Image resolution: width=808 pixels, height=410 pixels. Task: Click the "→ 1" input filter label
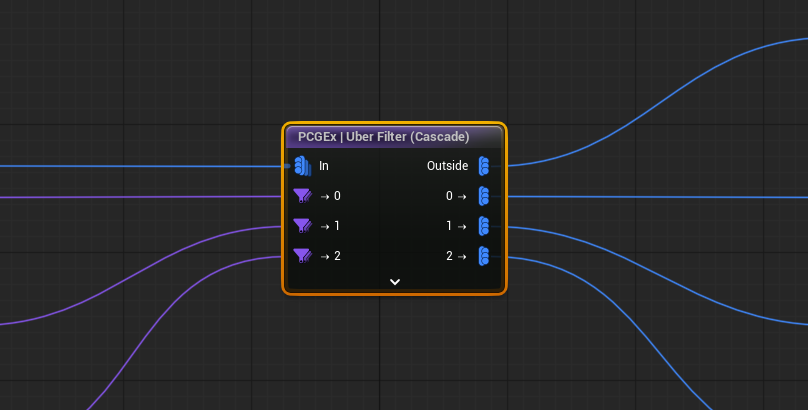point(330,226)
